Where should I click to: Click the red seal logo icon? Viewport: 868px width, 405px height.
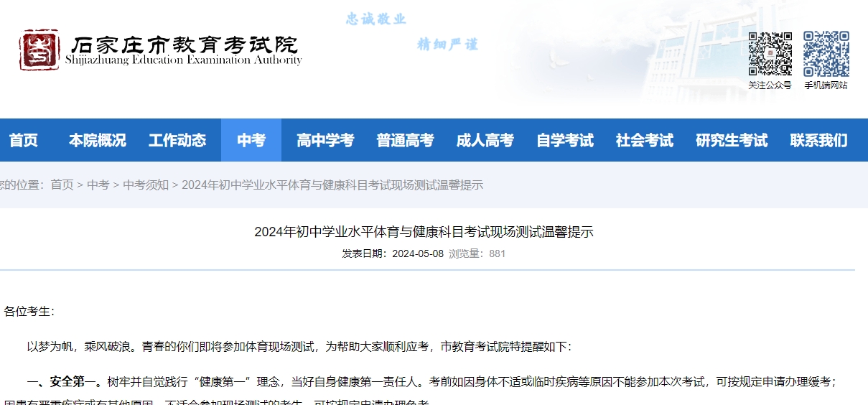(x=39, y=50)
